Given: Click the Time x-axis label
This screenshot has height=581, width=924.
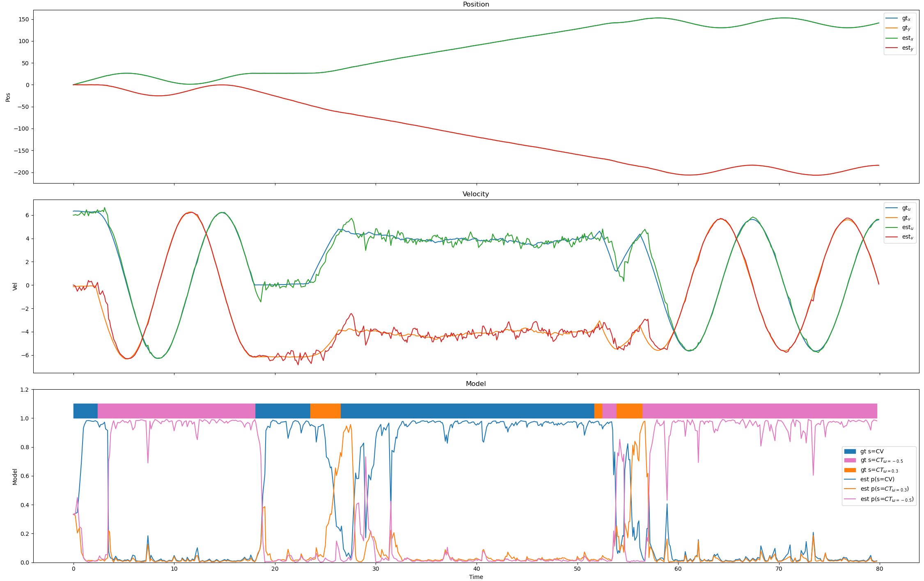Looking at the screenshot, I should pos(476,577).
